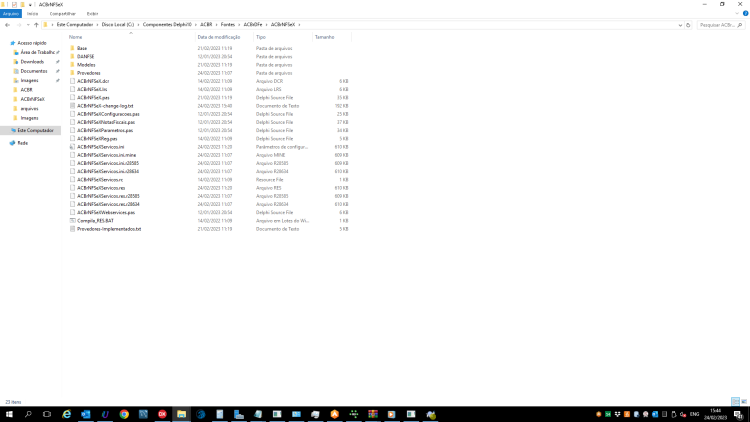Select the file ACBrNFSeXReg.pas

pos(97,139)
